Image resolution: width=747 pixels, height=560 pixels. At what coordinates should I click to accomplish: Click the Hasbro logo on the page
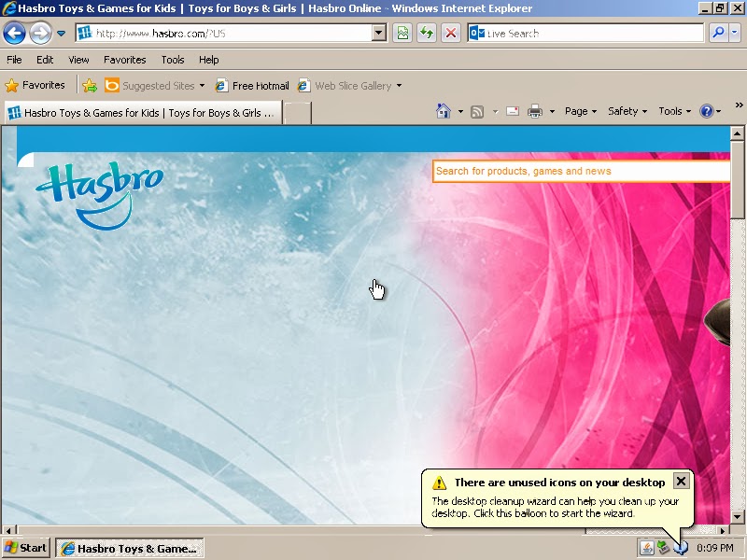pos(100,196)
